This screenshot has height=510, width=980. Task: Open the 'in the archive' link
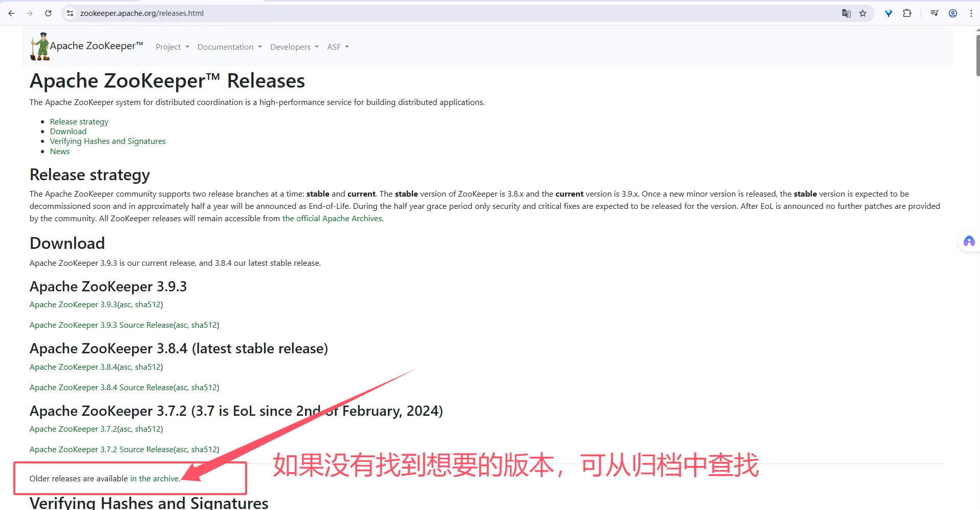pos(155,479)
